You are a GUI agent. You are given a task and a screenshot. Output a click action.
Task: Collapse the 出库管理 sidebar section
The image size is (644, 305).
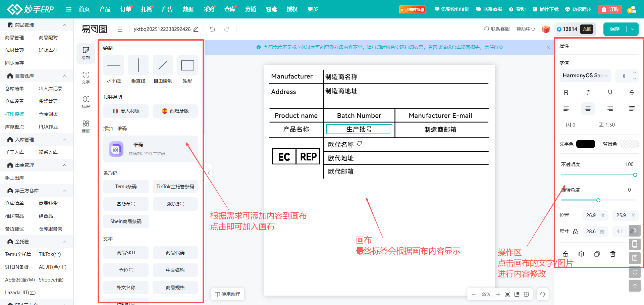coord(65,165)
